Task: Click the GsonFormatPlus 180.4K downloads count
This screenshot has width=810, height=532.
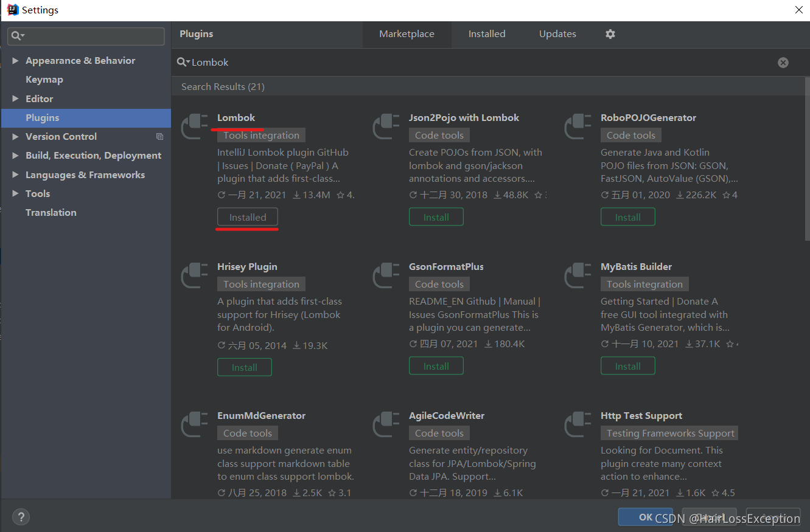Action: click(x=505, y=344)
